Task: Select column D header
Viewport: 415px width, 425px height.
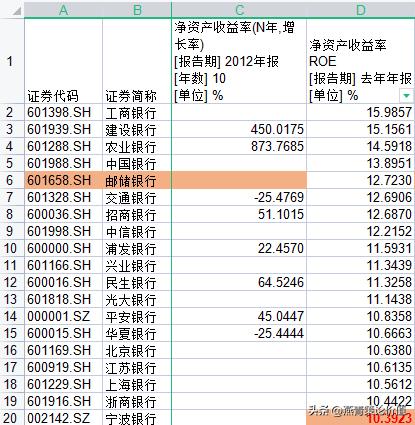Action: click(x=361, y=10)
